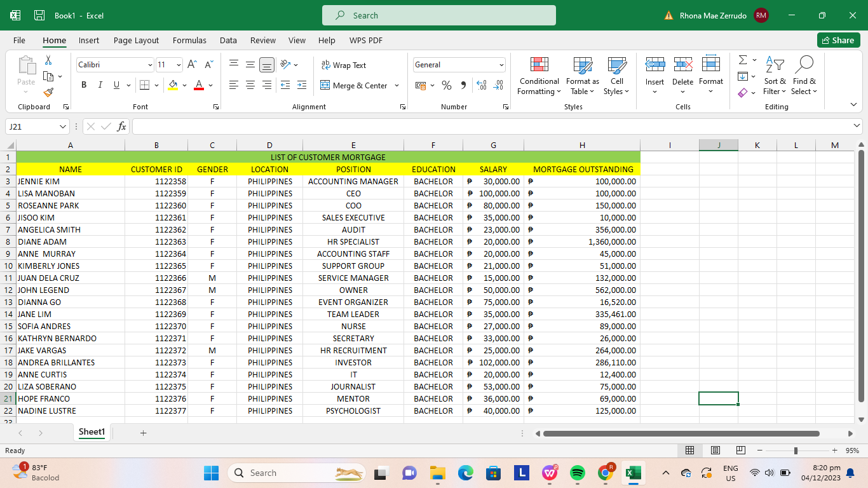
Task: Apply middle vertical alignment
Action: tap(250, 64)
